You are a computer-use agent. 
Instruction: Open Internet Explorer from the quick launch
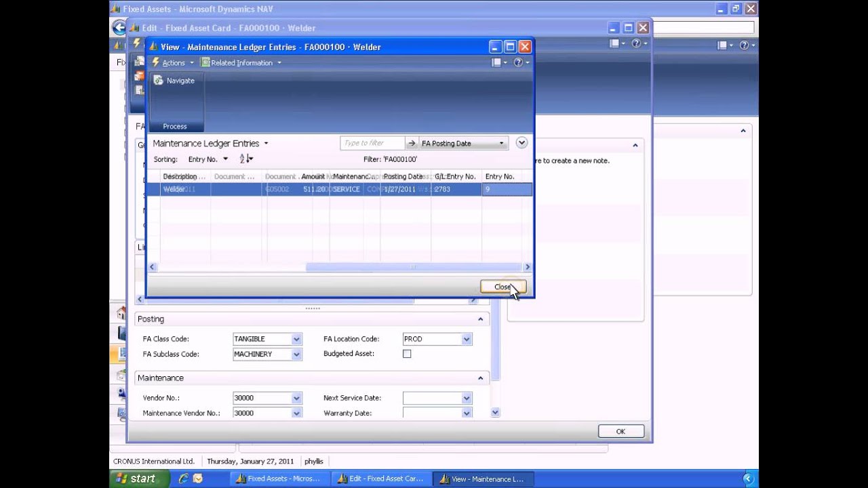tap(183, 479)
